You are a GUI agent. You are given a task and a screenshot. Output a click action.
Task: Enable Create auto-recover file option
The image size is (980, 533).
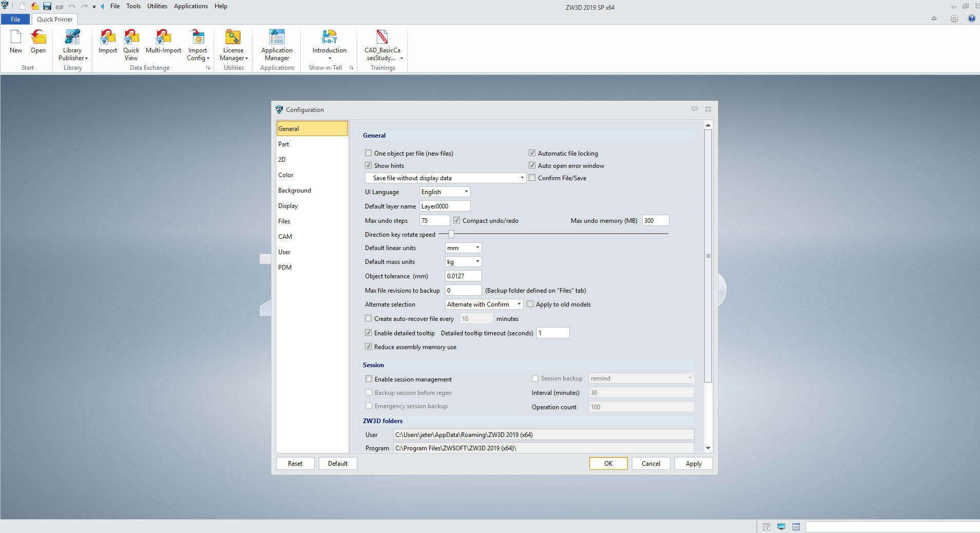(x=368, y=318)
